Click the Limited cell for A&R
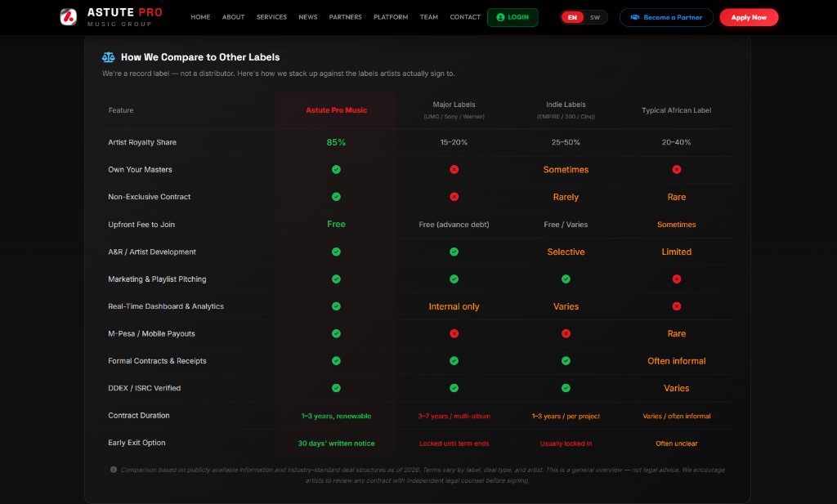Image resolution: width=837 pixels, height=504 pixels. (x=676, y=252)
